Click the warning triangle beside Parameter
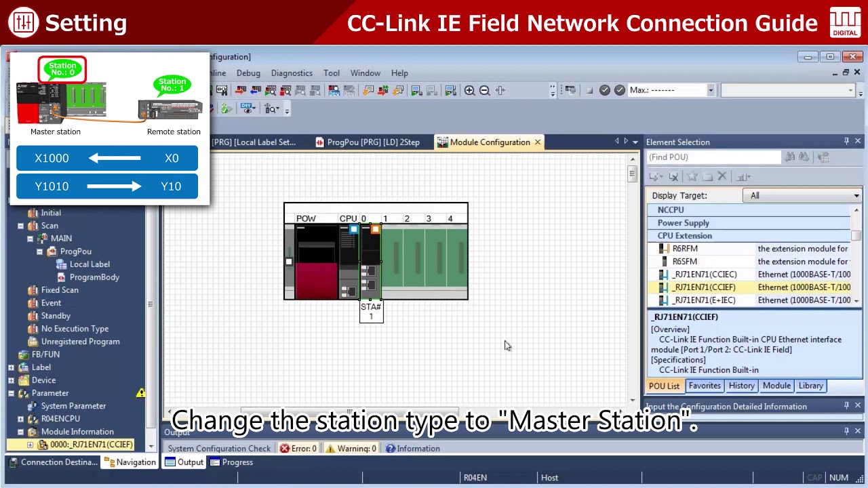 [140, 393]
